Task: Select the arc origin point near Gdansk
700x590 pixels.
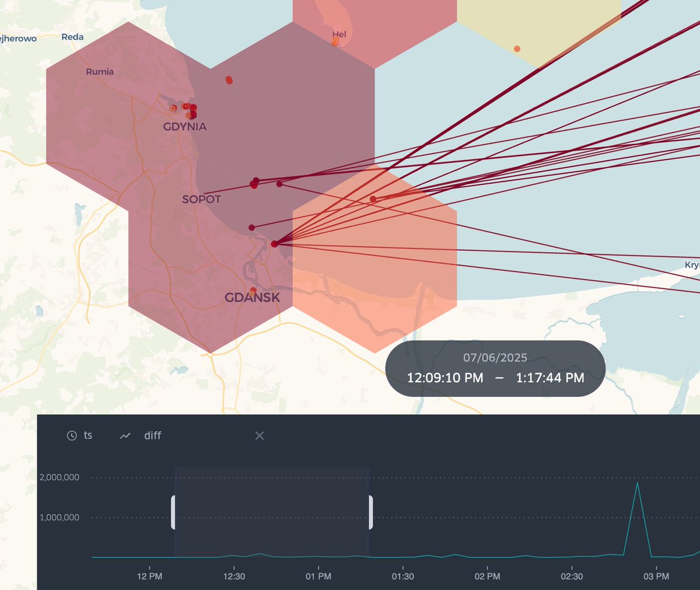Action: point(273,245)
